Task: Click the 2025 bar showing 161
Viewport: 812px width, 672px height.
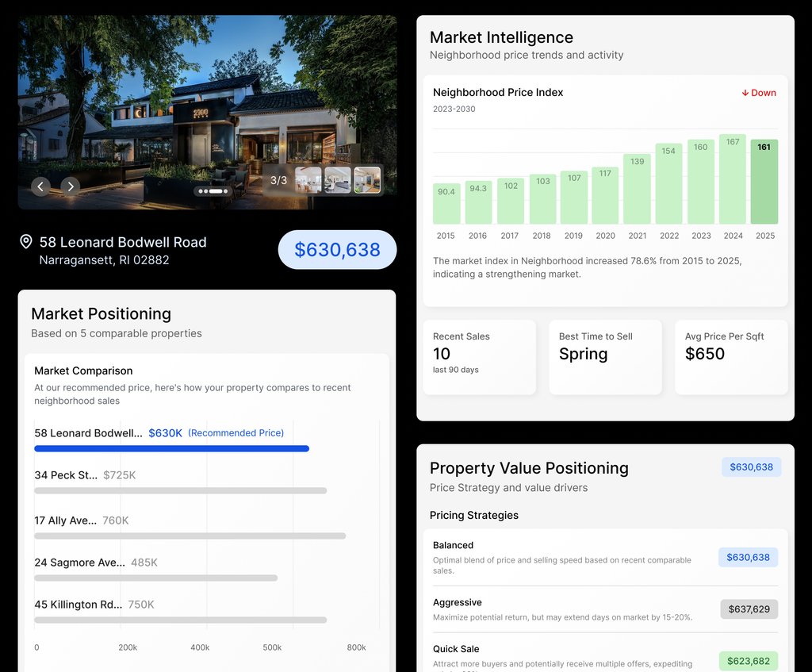Action: tap(764, 182)
